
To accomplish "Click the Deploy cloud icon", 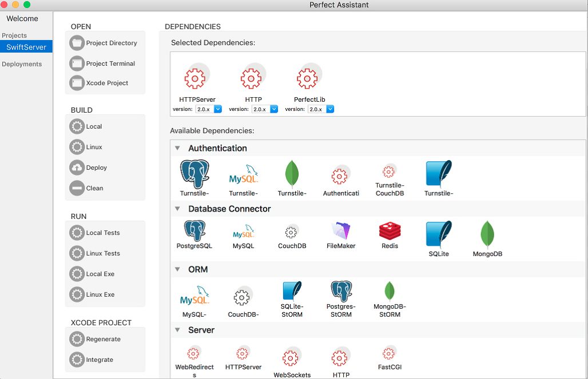I will (77, 167).
